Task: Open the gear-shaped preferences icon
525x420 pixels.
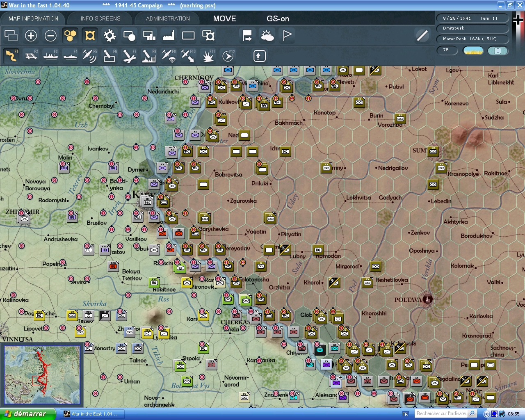Action: [x=110, y=36]
